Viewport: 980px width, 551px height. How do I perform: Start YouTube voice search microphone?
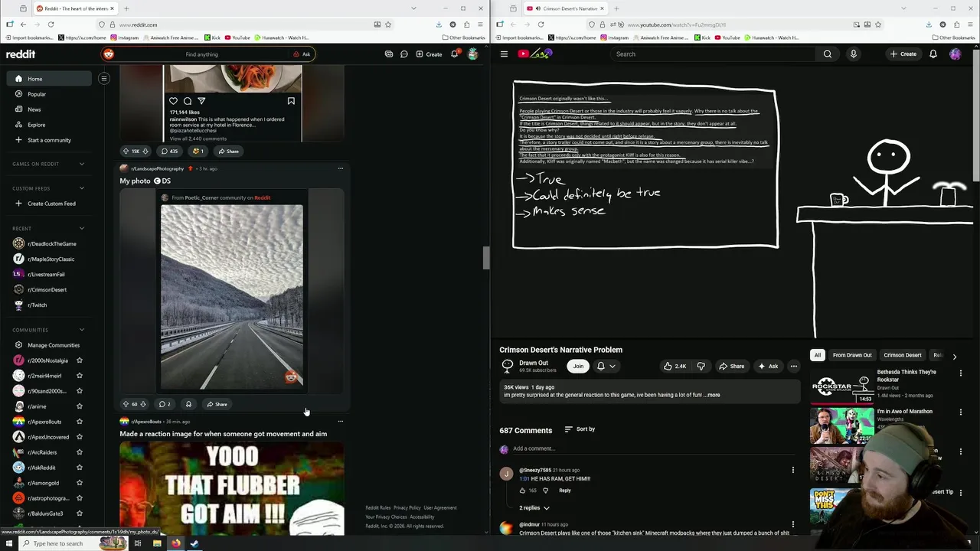tap(853, 54)
